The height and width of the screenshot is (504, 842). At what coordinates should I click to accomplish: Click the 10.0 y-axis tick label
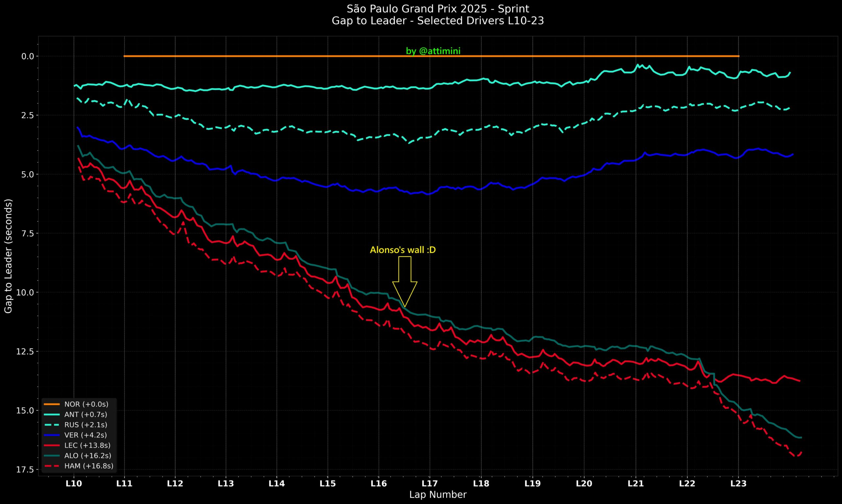click(x=25, y=292)
